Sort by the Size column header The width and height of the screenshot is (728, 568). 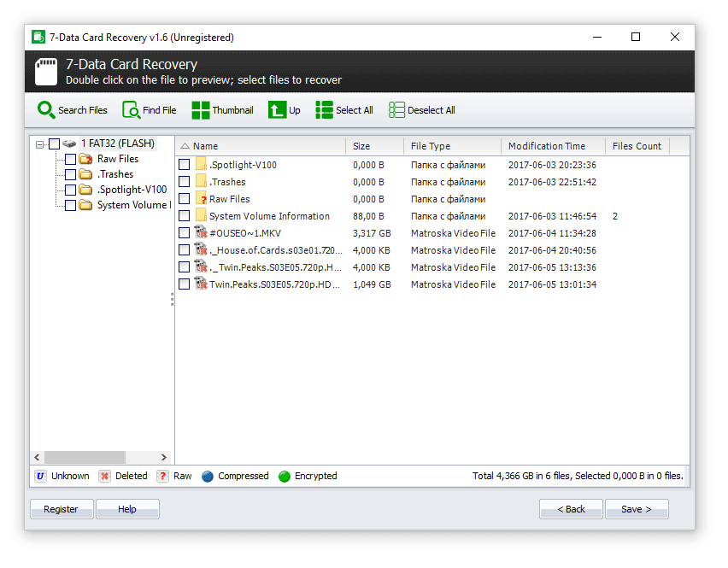click(374, 146)
